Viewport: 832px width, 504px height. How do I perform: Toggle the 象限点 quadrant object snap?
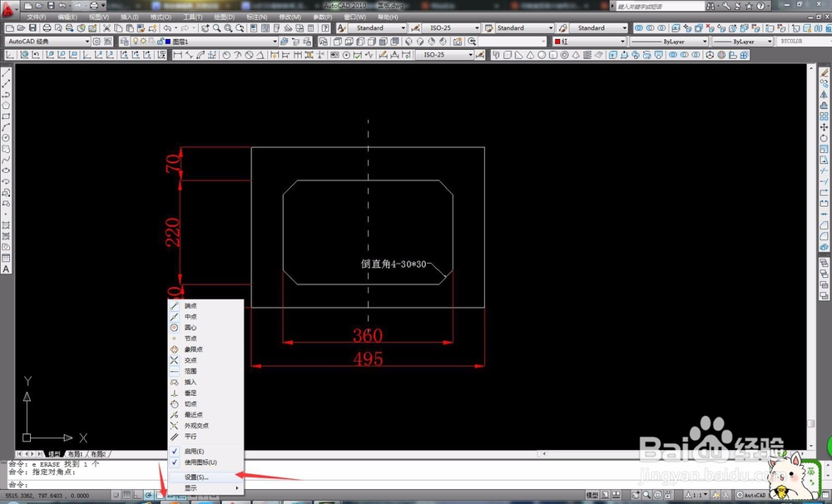coord(206,349)
